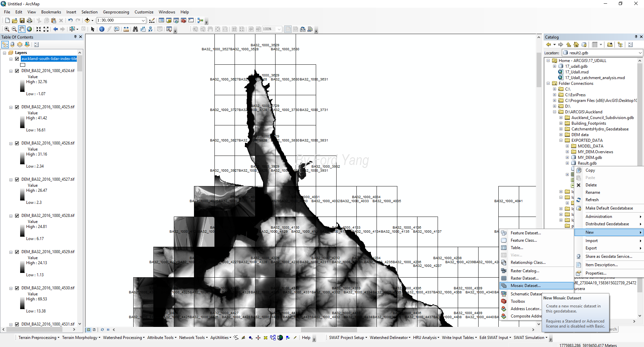
Task: Select Make Default Geodatabase in context menu
Action: pos(609,208)
